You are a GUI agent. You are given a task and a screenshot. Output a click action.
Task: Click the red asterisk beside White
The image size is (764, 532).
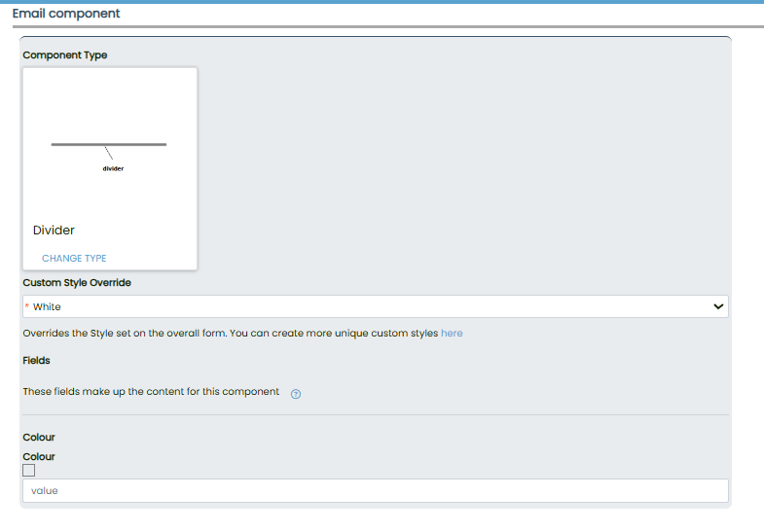click(x=26, y=307)
